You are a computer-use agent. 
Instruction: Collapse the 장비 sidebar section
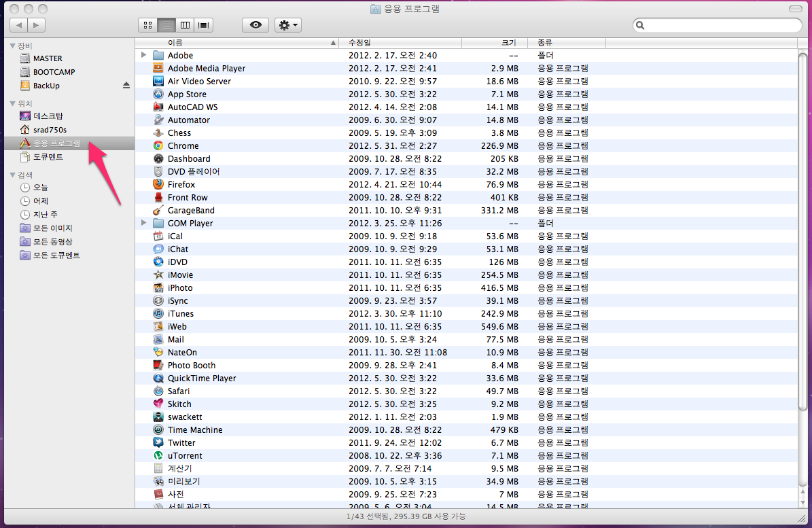12,46
